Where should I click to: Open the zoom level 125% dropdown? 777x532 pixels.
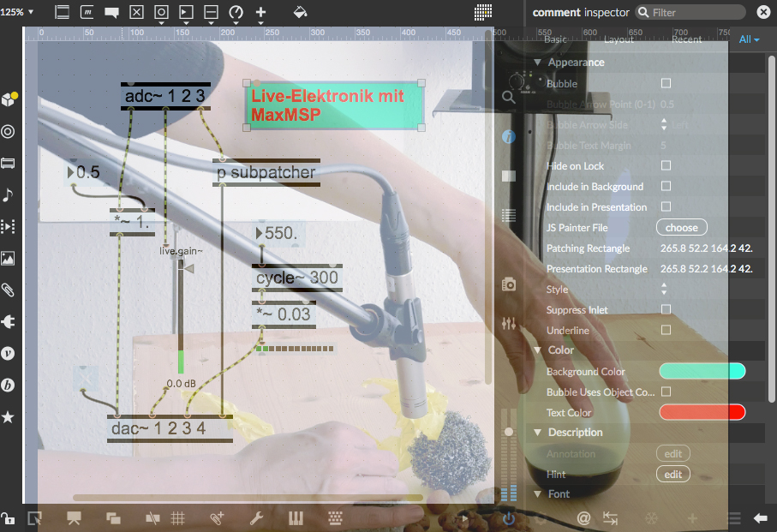[19, 12]
